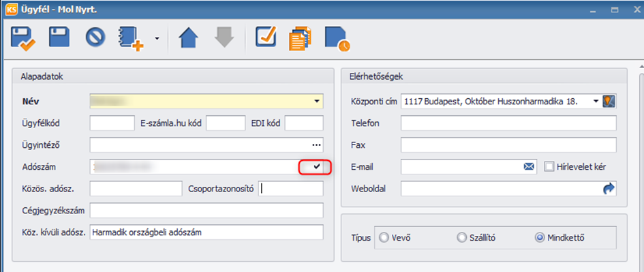Click the orange documents copy icon
Screen dimensions: 644x272
coord(301,39)
